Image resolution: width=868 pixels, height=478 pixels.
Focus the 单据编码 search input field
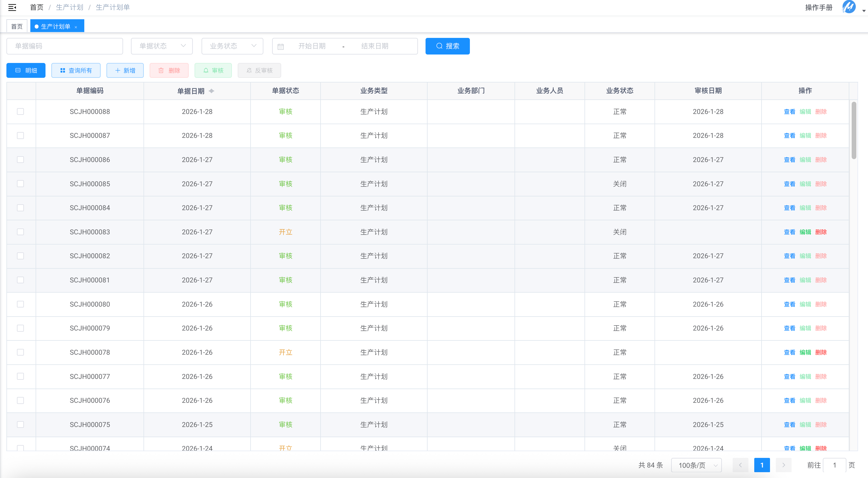point(65,46)
